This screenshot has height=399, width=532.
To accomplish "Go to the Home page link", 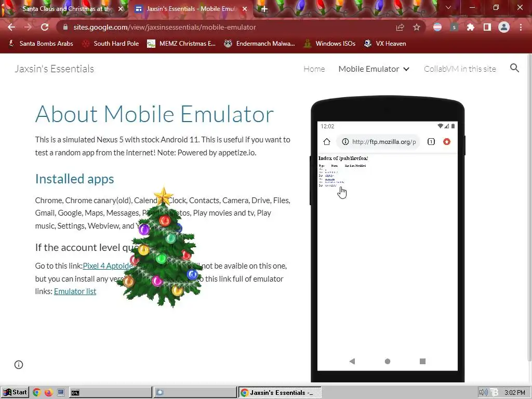I will (314, 69).
